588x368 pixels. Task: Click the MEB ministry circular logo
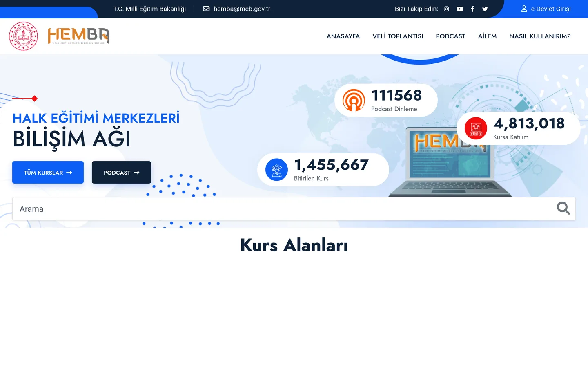pyautogui.click(x=24, y=36)
